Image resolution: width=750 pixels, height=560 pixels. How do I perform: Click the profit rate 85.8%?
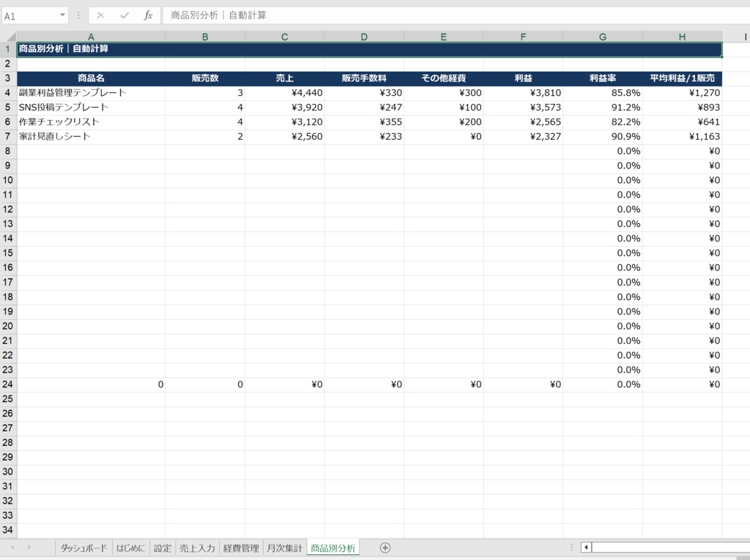click(x=603, y=93)
